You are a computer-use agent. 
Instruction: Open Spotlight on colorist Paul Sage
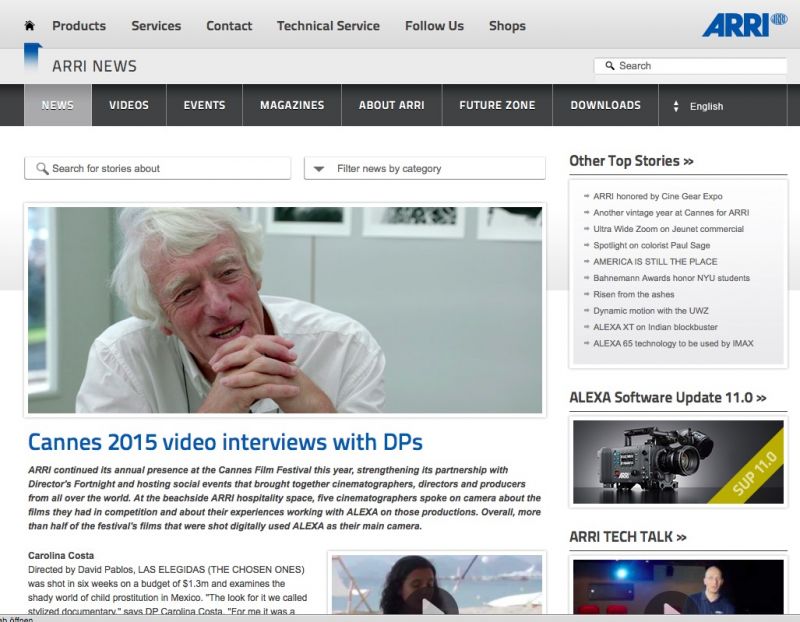point(652,245)
